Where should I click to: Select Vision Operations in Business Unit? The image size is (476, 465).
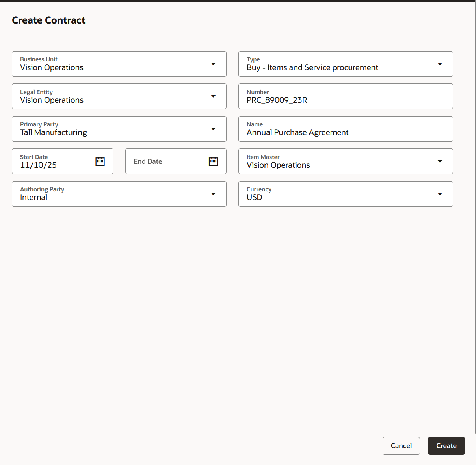coord(51,67)
